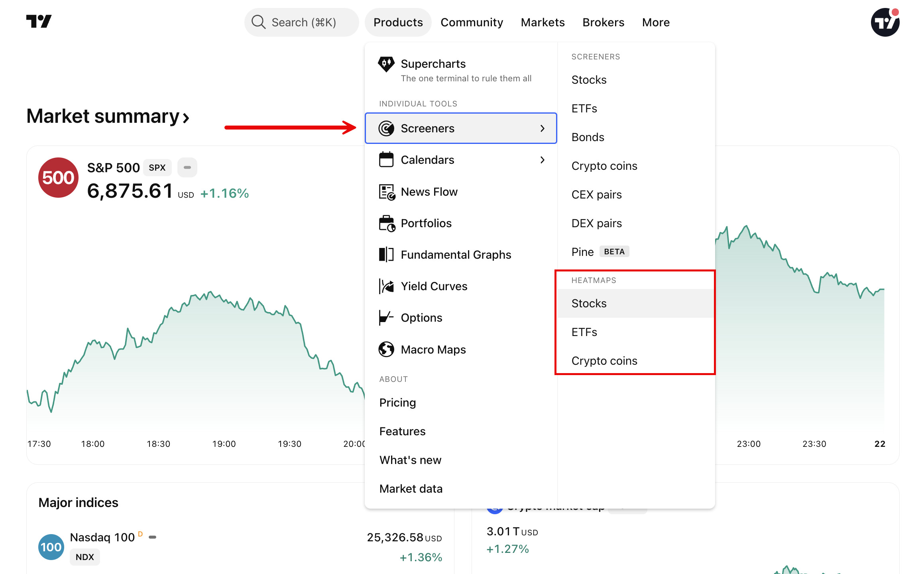Click the TradingView logo icon
The image size is (924, 574).
click(x=39, y=22)
